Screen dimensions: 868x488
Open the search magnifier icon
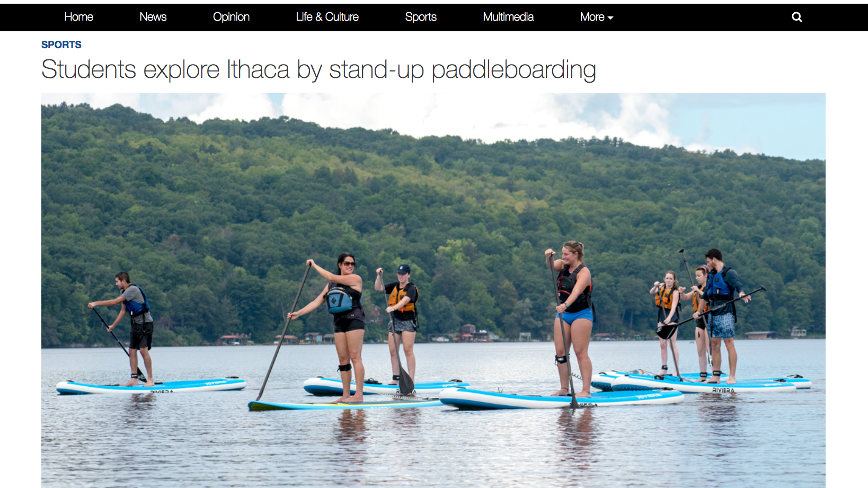tap(796, 17)
